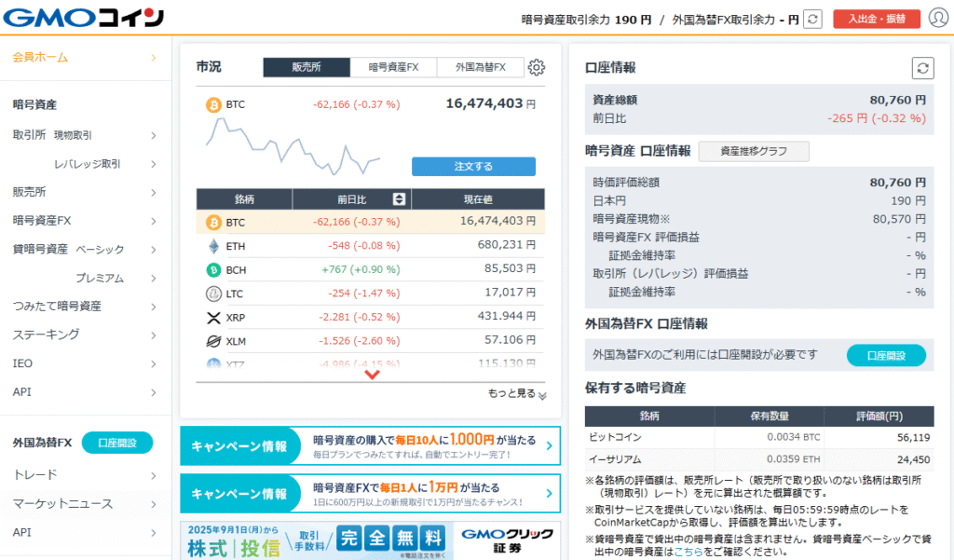Click the Ethereum icon in ETH row
954x560 pixels.
pos(212,246)
